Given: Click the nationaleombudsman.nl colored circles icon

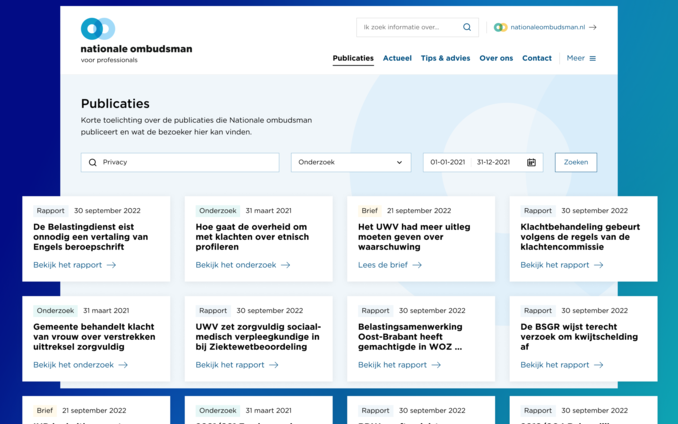Looking at the screenshot, I should (500, 27).
